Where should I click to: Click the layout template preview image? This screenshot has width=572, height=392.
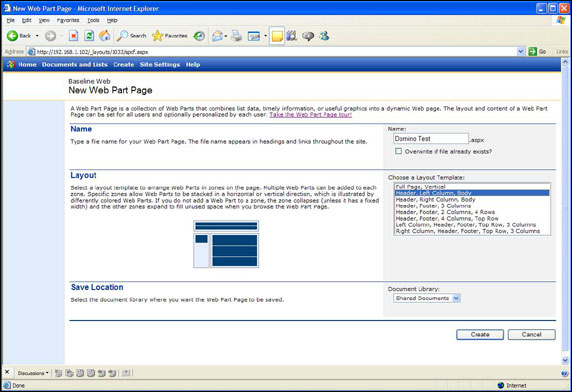pos(226,244)
